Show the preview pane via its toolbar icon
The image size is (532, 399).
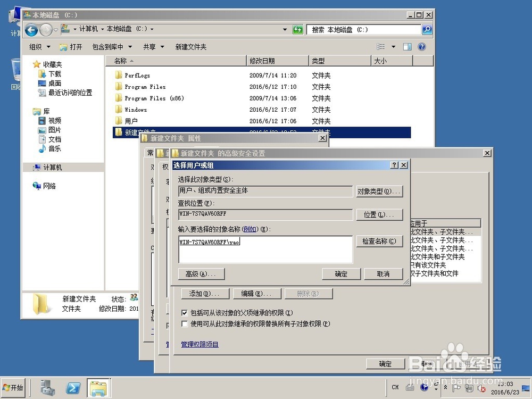(x=407, y=47)
